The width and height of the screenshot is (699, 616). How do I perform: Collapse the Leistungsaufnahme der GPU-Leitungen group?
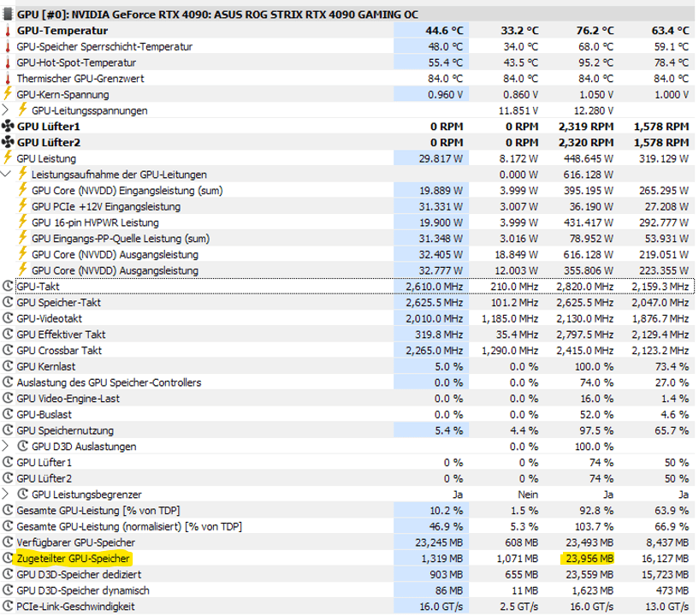(x=5, y=175)
